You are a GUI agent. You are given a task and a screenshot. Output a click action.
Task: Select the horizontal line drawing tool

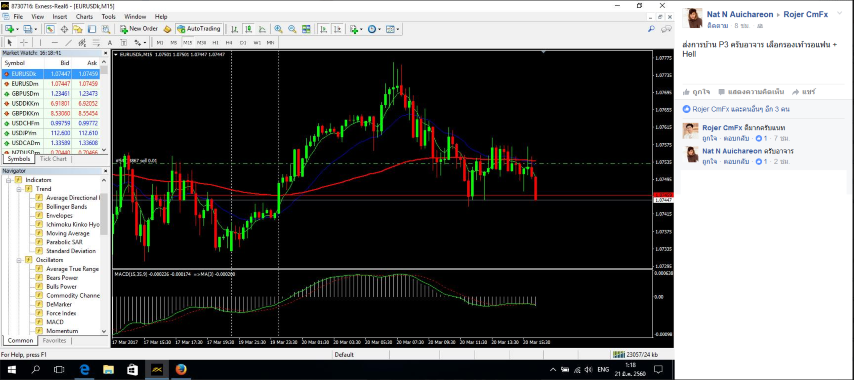54,42
